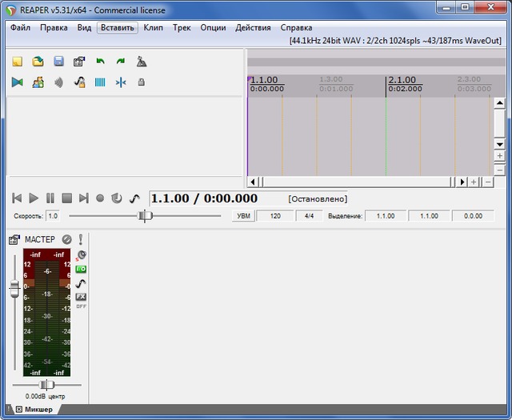
Task: Click the 4/4 time signature field
Action: (309, 216)
